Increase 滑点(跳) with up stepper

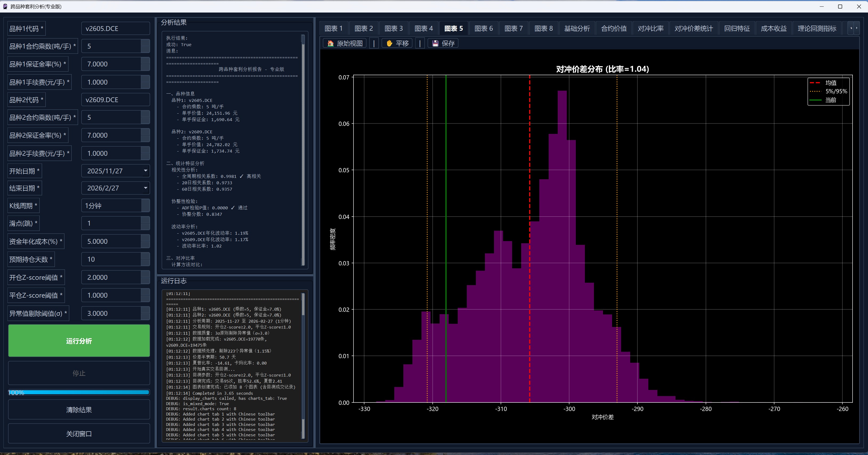tap(145, 220)
